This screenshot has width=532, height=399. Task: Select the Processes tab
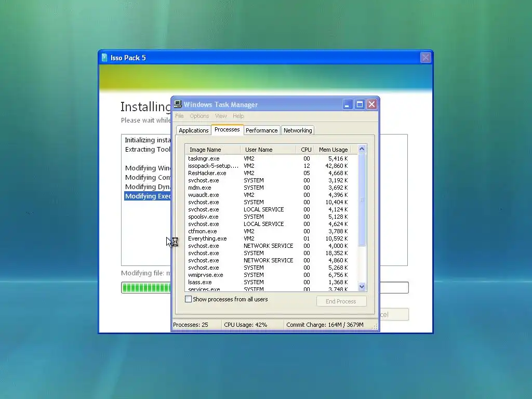click(x=227, y=129)
